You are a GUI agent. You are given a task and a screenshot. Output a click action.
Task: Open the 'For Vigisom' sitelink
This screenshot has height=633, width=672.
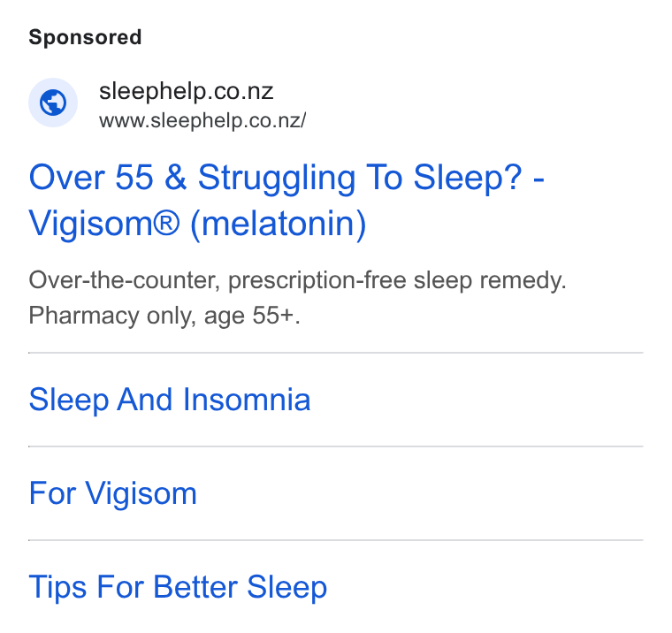tap(112, 493)
